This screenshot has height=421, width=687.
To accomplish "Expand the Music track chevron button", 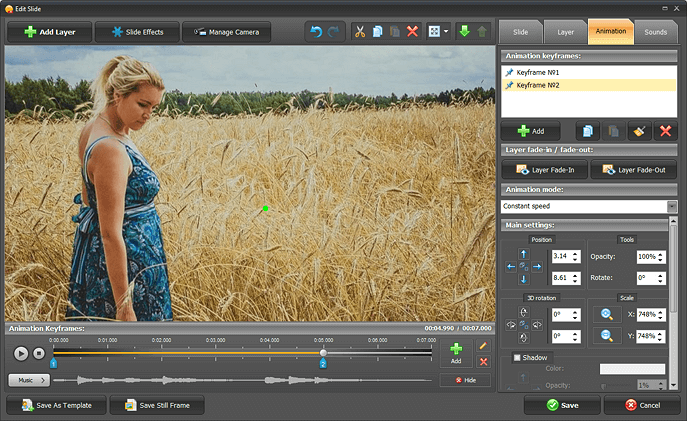I will coord(42,380).
